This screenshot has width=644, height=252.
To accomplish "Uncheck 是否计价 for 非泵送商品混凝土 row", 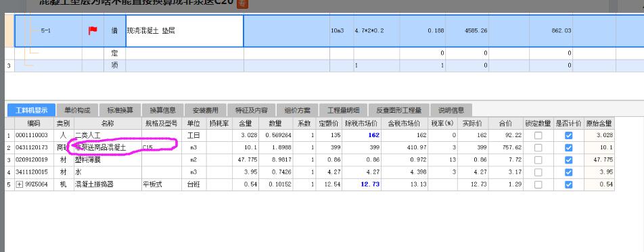I will pyautogui.click(x=568, y=148).
